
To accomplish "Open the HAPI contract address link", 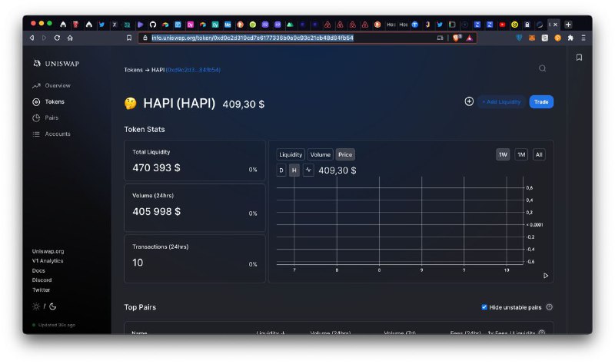I will point(193,70).
